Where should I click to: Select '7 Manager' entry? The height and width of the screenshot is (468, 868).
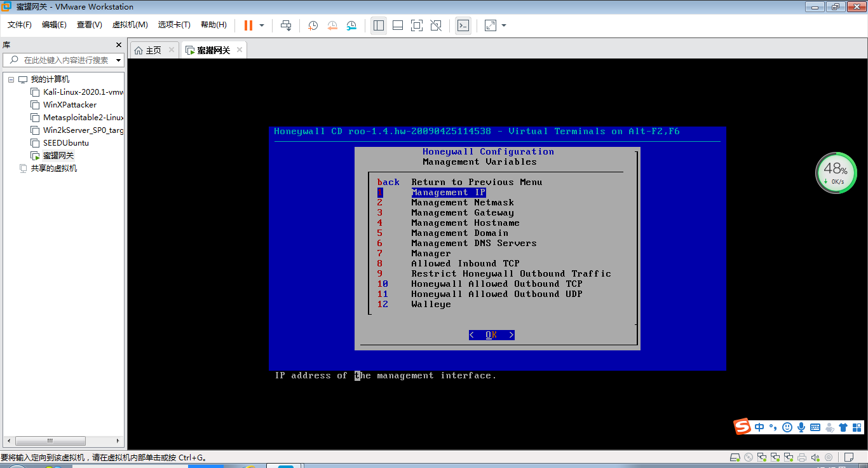click(x=414, y=253)
